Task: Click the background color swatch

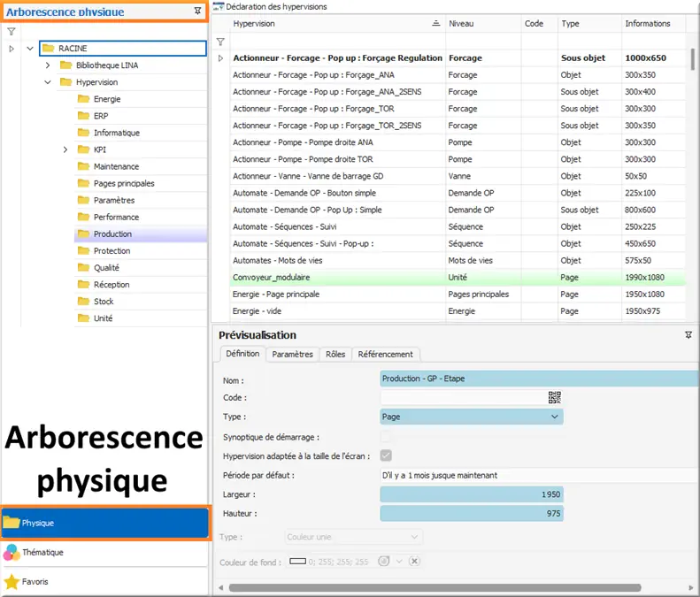Action: tap(297, 562)
